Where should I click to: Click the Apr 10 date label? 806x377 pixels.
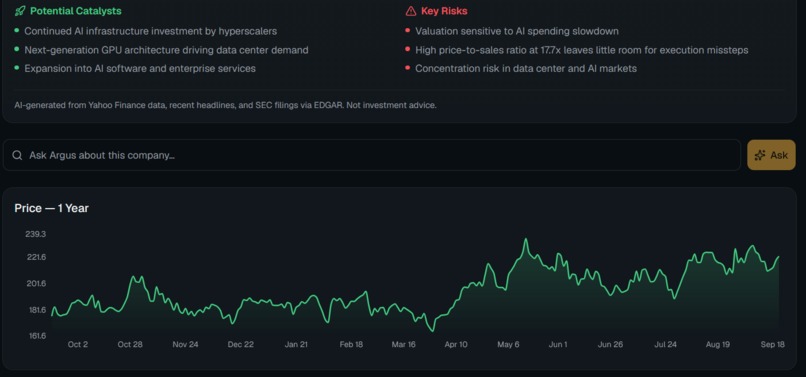tap(456, 345)
